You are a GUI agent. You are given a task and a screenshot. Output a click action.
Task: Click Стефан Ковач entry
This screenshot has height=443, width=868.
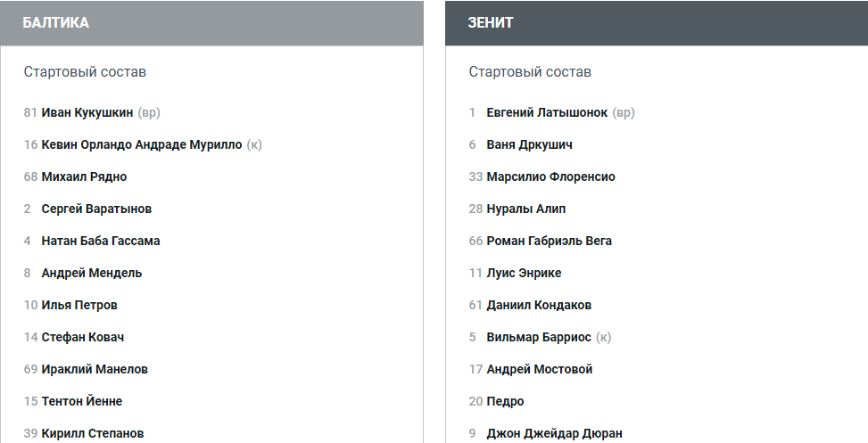pyautogui.click(x=83, y=337)
